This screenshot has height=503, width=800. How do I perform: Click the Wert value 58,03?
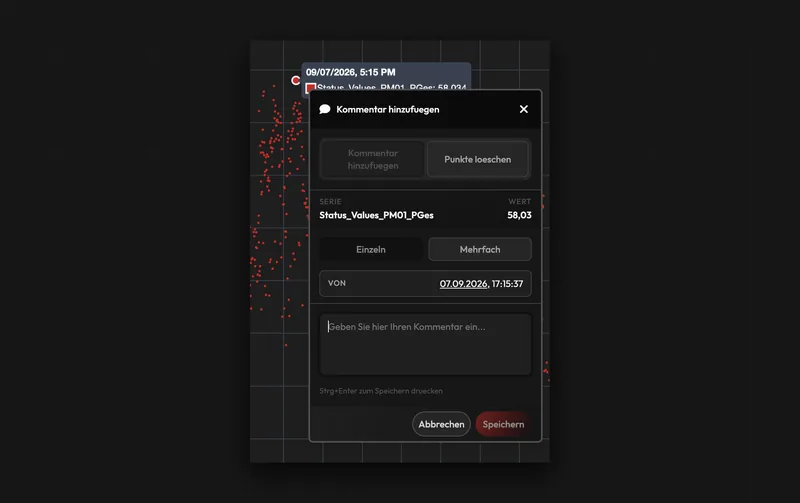519,215
